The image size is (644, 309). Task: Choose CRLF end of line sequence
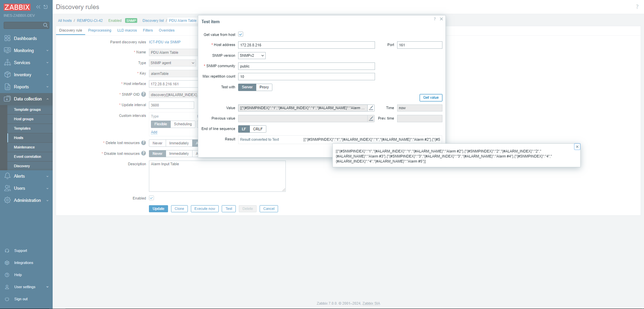(x=258, y=129)
